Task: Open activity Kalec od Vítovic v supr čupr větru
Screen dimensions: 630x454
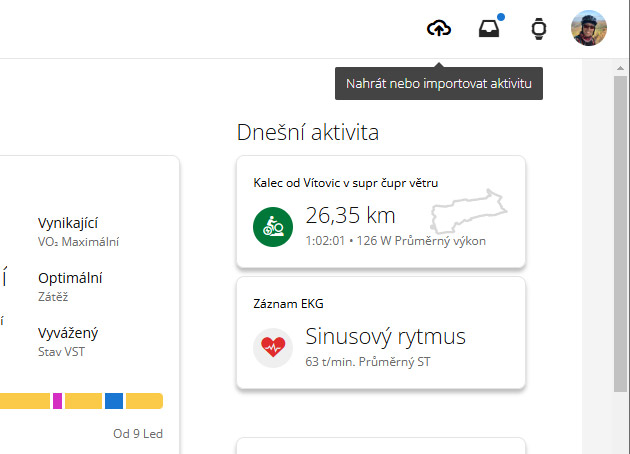Action: [x=346, y=183]
